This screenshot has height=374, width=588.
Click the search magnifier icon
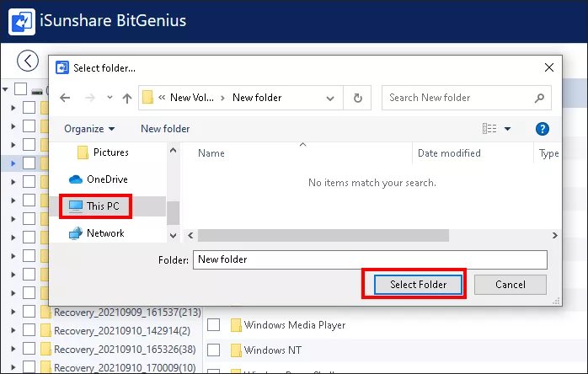click(539, 98)
